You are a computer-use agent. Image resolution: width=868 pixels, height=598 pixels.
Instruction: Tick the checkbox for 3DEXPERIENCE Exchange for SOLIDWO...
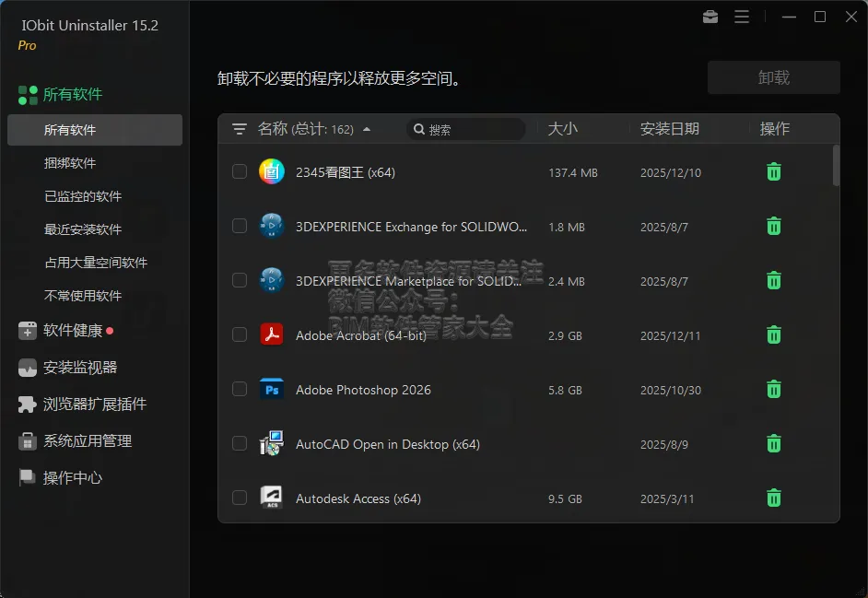tap(240, 226)
